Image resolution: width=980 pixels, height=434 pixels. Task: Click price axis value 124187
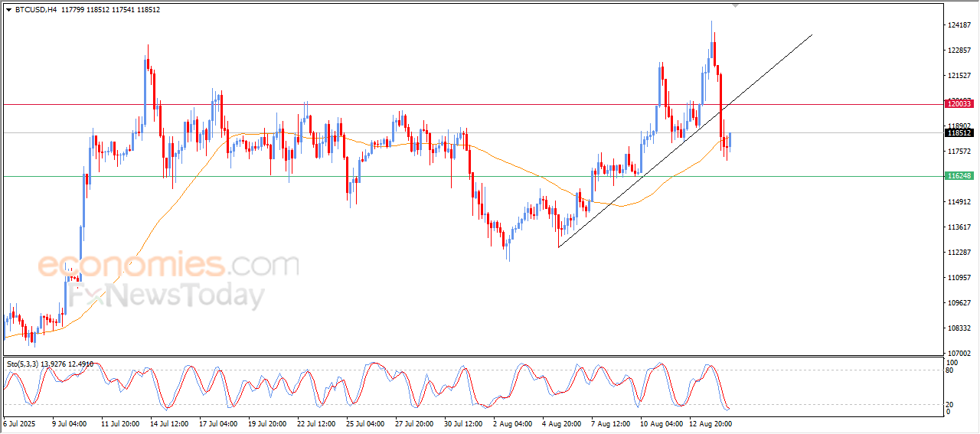pyautogui.click(x=959, y=25)
